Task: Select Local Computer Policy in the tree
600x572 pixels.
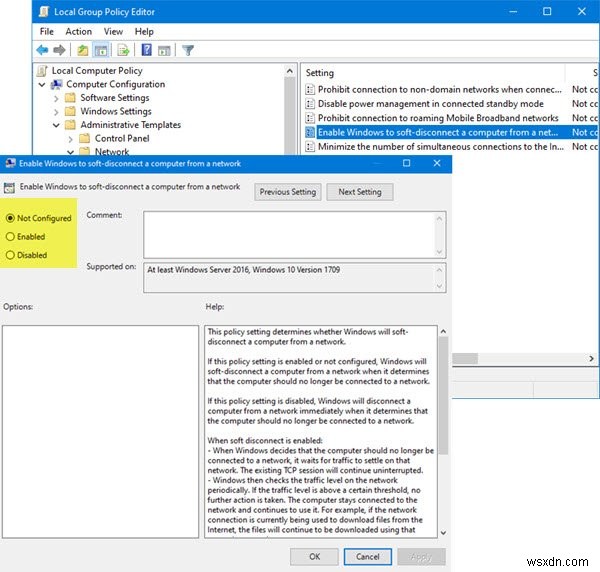Action: [x=97, y=71]
